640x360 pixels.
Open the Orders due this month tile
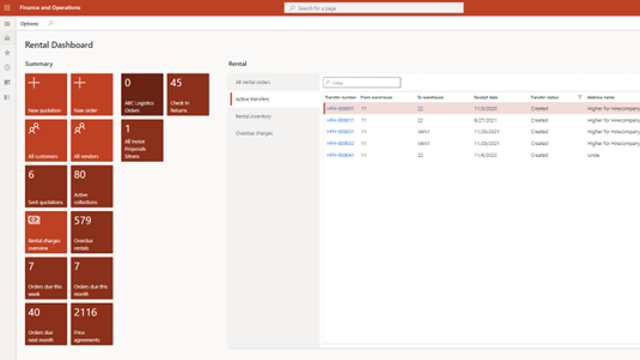pos(92,278)
